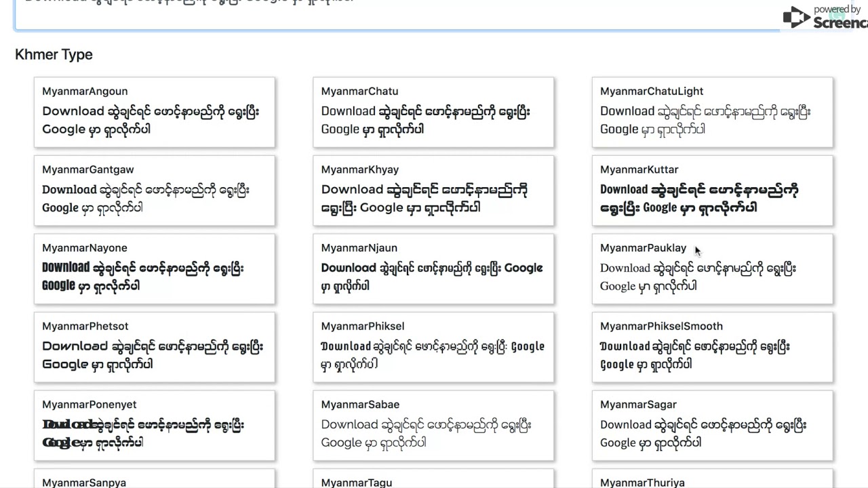Click the sample text under MyanmarKuttar
This screenshot has height=488, width=868.
coord(699,199)
